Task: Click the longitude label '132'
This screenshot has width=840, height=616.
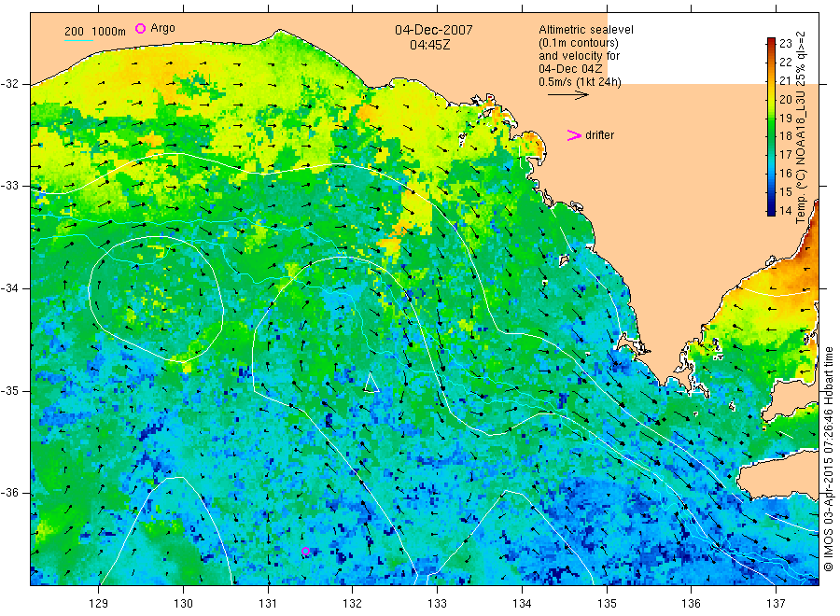Action: [353, 604]
